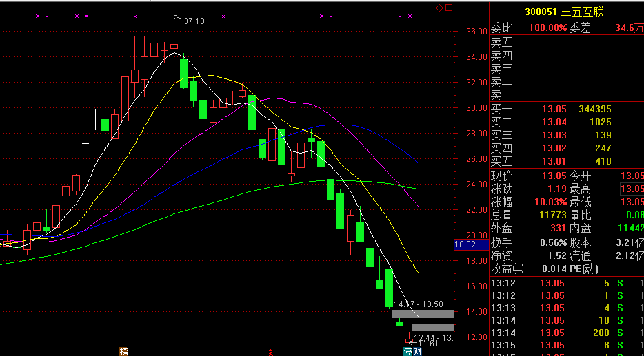Click the 现价 13.05 current price
644x356 pixels.
tap(554, 176)
